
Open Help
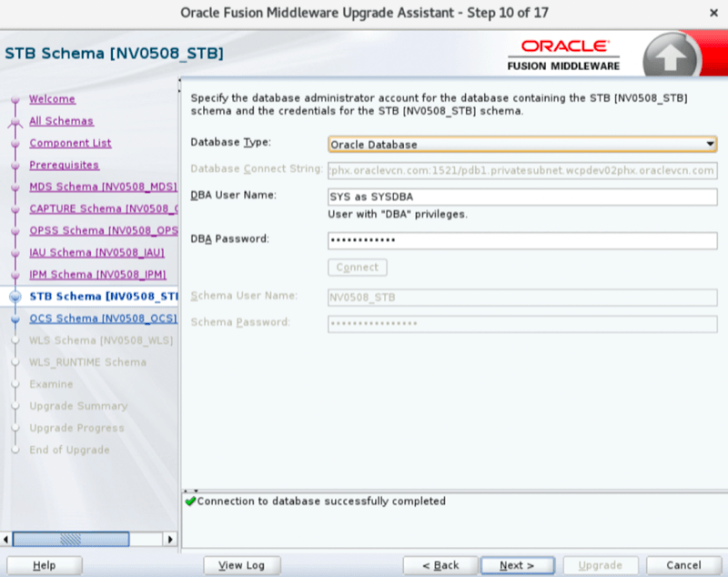tap(44, 565)
